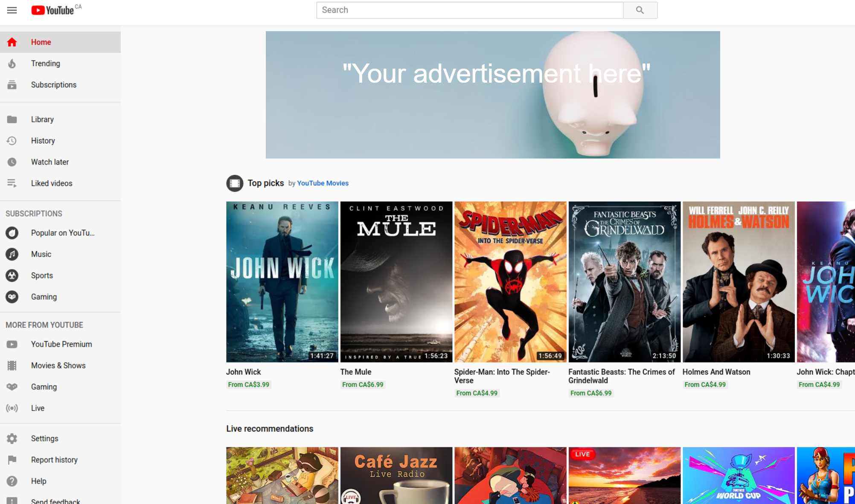Open Holmes And Watson title link
Viewport: 855px width, 504px height.
coord(716,372)
